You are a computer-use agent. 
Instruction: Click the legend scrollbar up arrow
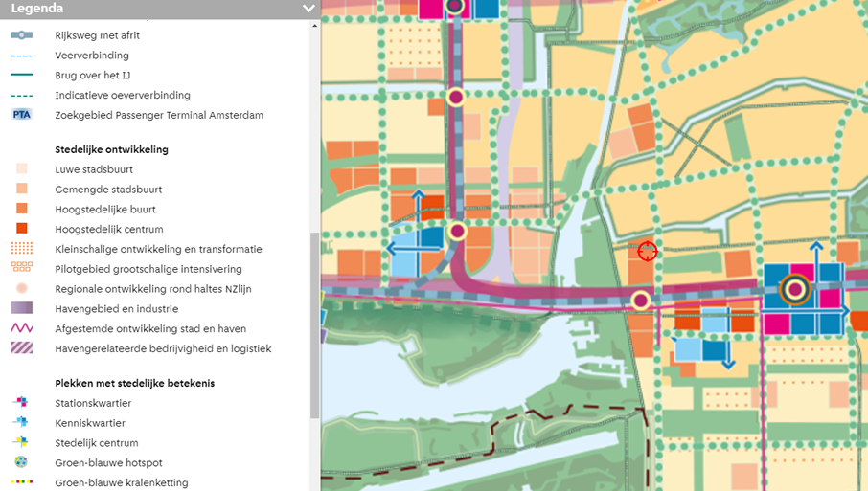[x=314, y=26]
